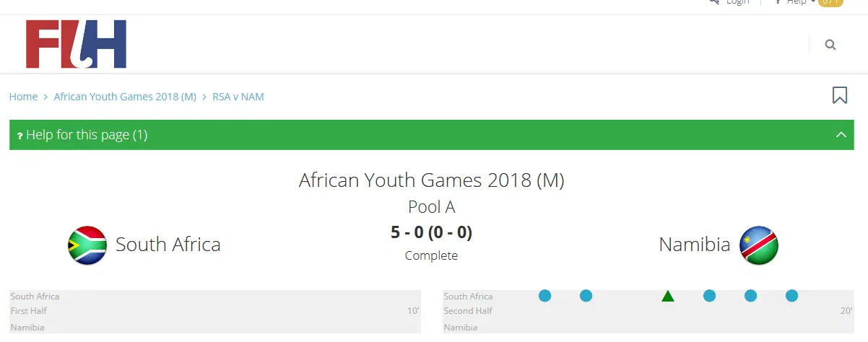Screen dimensions: 868x342
Task: Collapse the green help panel chevron
Action: 841,135
